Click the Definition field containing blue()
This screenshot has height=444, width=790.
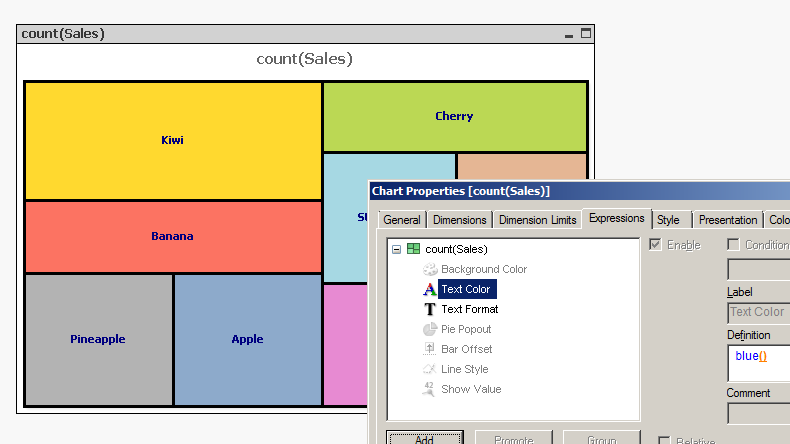pos(759,363)
